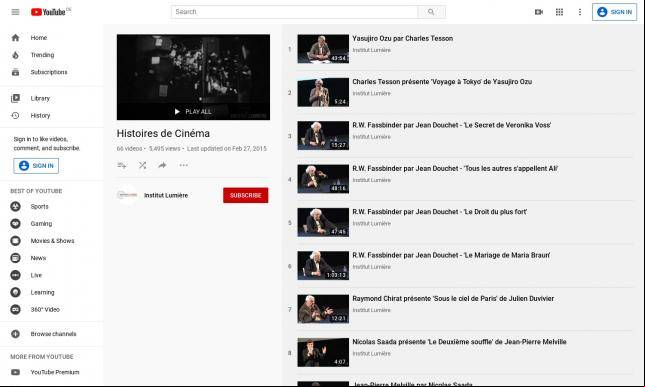
Task: Subscribe to Institut Lumière channel
Action: click(246, 195)
